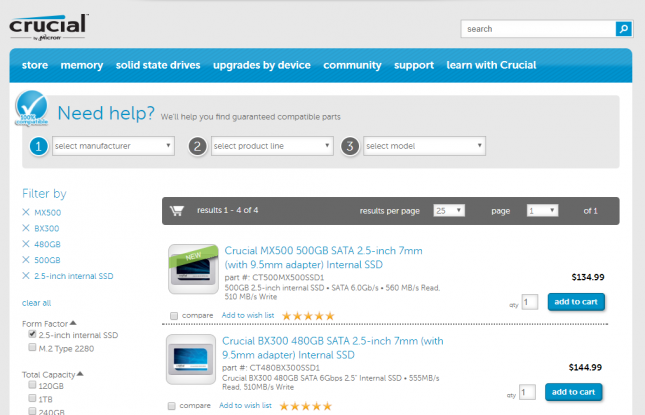The image size is (645, 415).
Task: Open the memory menu
Action: 82,65
